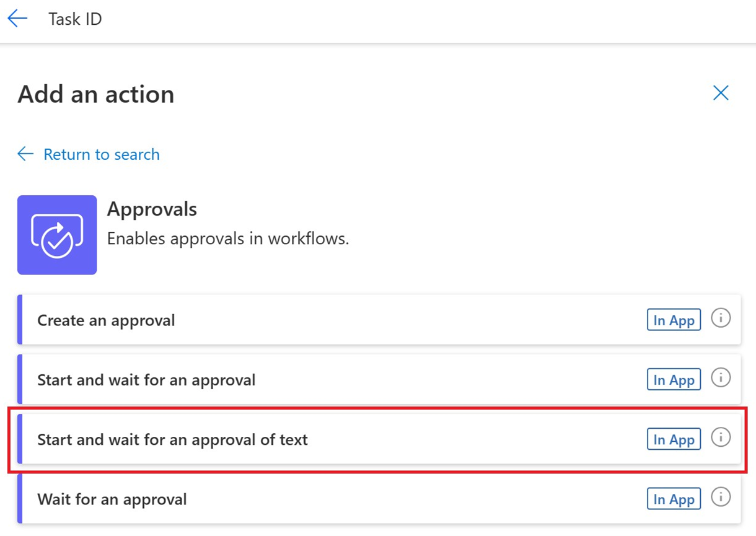This screenshot has height=536, width=756.
Task: Click the Return to search link
Action: [x=101, y=154]
